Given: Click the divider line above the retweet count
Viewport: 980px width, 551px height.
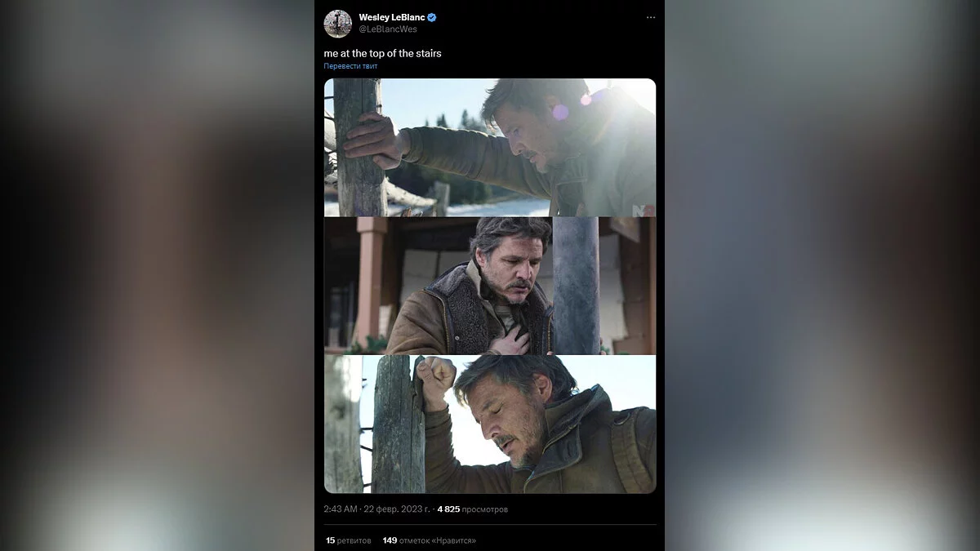Looking at the screenshot, I should pos(490,524).
